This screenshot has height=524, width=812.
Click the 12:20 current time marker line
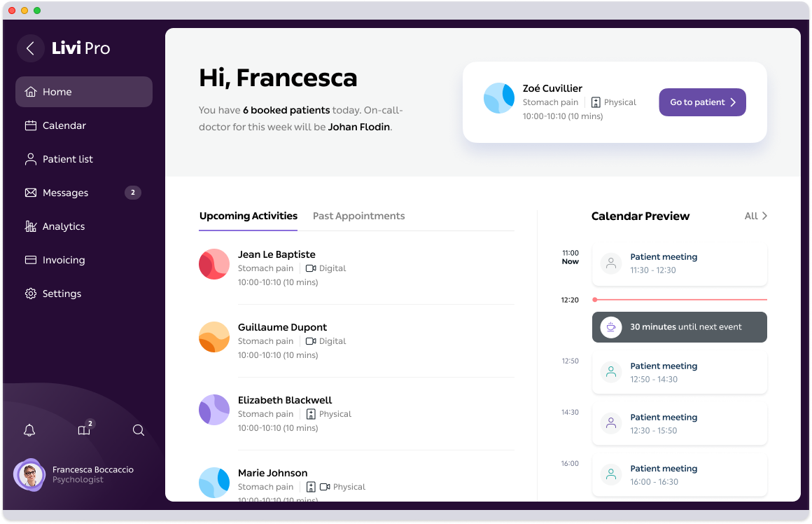pos(680,300)
